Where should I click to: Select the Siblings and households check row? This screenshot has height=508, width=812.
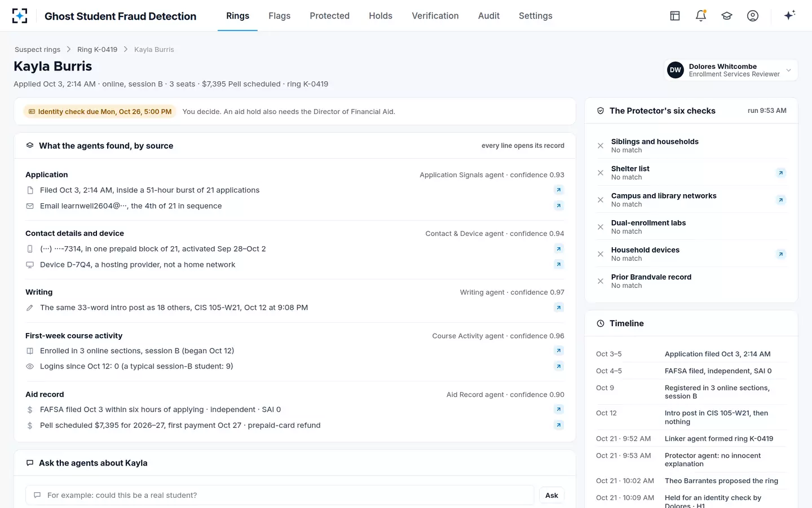click(691, 146)
